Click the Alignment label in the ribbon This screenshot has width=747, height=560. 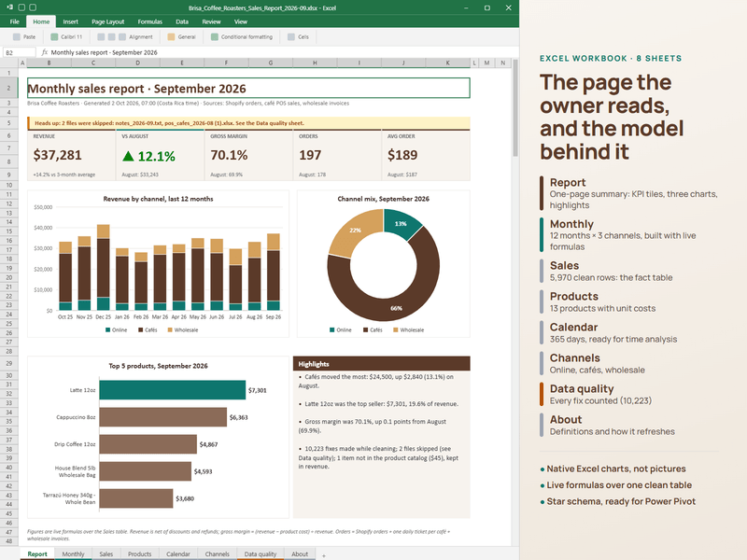click(141, 36)
